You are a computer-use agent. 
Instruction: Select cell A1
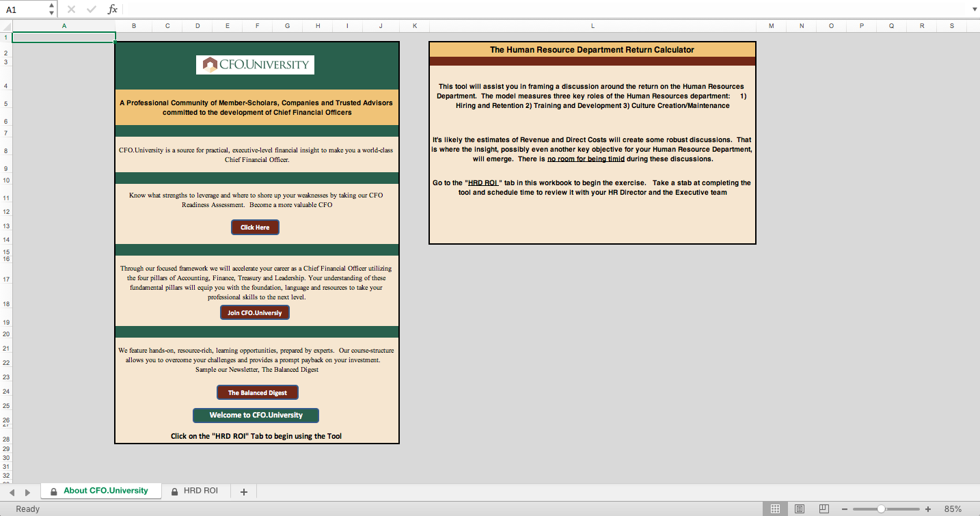coord(64,37)
